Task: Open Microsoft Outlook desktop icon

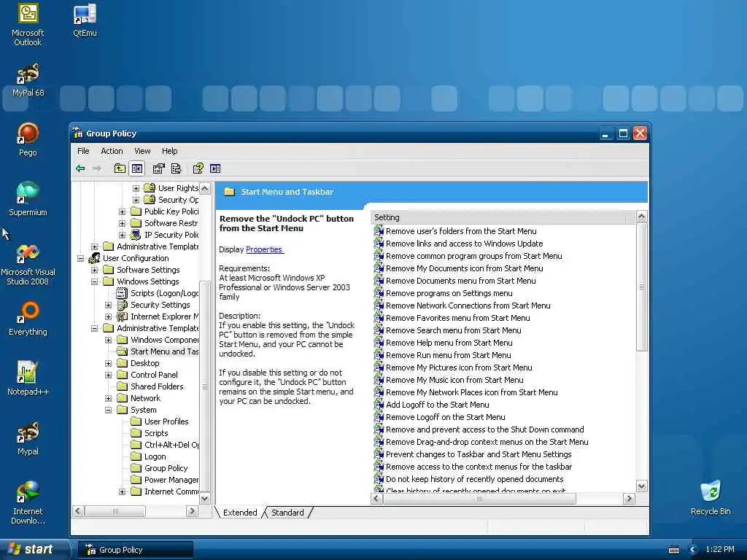Action: (x=28, y=24)
